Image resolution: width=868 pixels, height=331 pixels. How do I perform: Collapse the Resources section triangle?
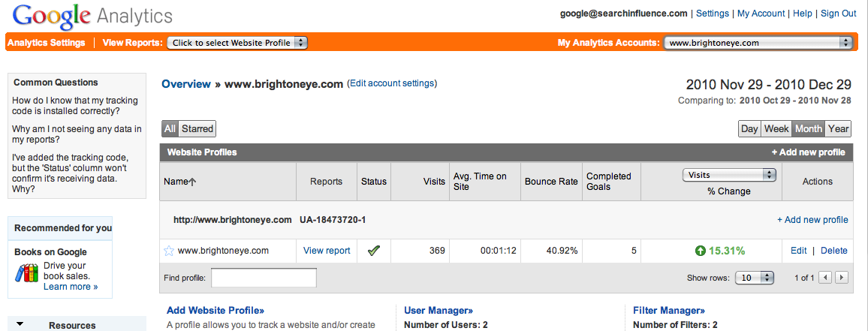(x=20, y=324)
